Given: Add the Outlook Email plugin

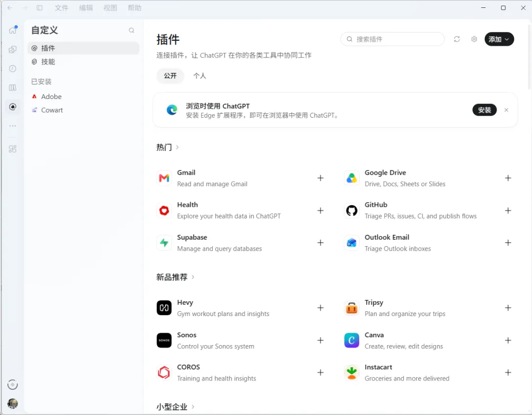Looking at the screenshot, I should point(508,243).
